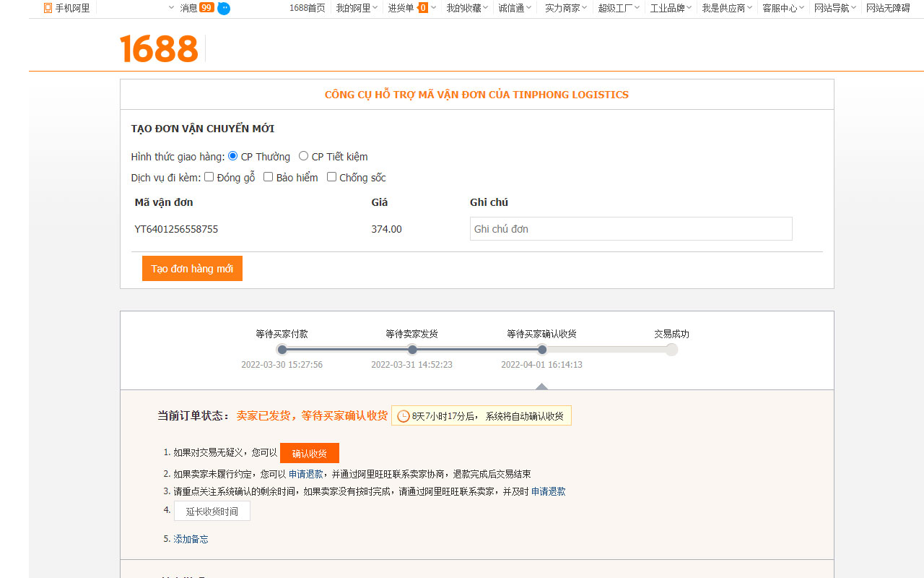Screen dimensions: 924x578
Task: Click the clock icon in the auto-confirm countdown
Action: click(402, 415)
